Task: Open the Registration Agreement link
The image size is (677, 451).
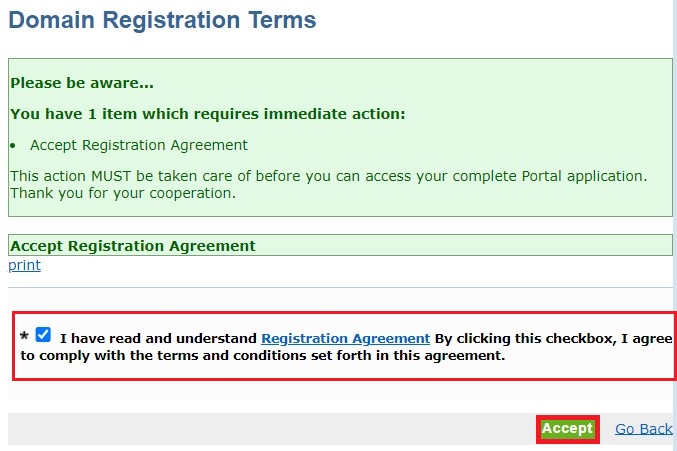Action: 345,338
